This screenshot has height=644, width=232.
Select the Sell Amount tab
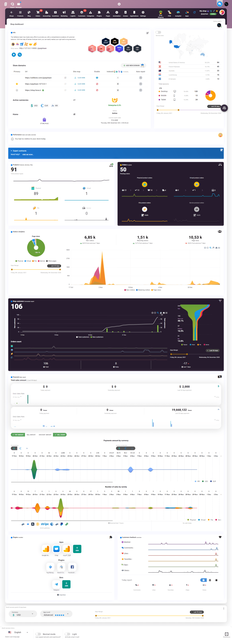[31, 435]
